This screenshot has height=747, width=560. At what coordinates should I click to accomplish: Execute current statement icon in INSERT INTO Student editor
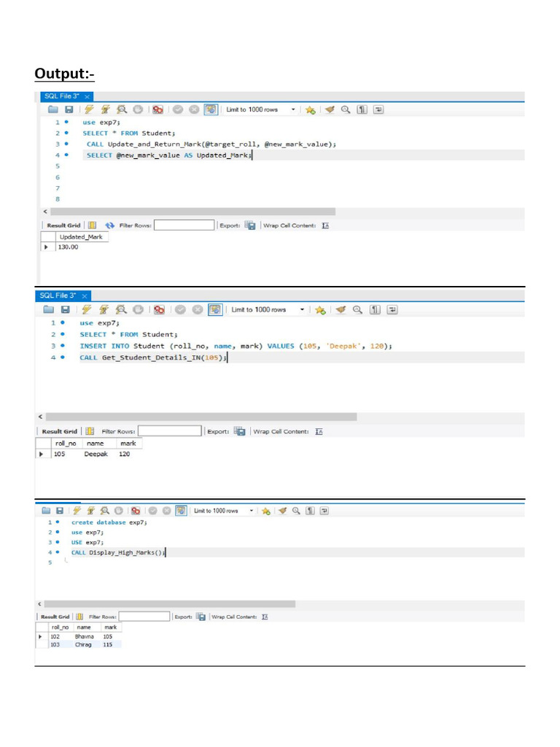point(104,309)
